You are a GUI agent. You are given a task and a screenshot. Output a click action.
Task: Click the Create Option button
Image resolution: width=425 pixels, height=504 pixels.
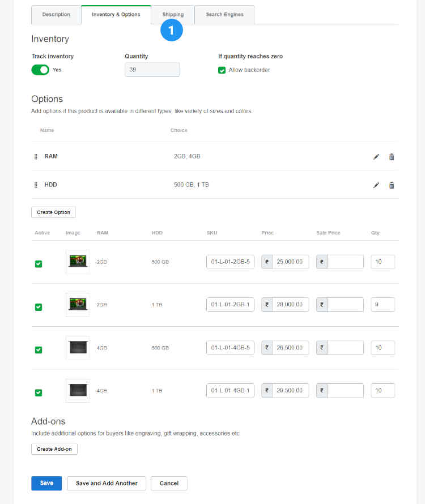53,212
